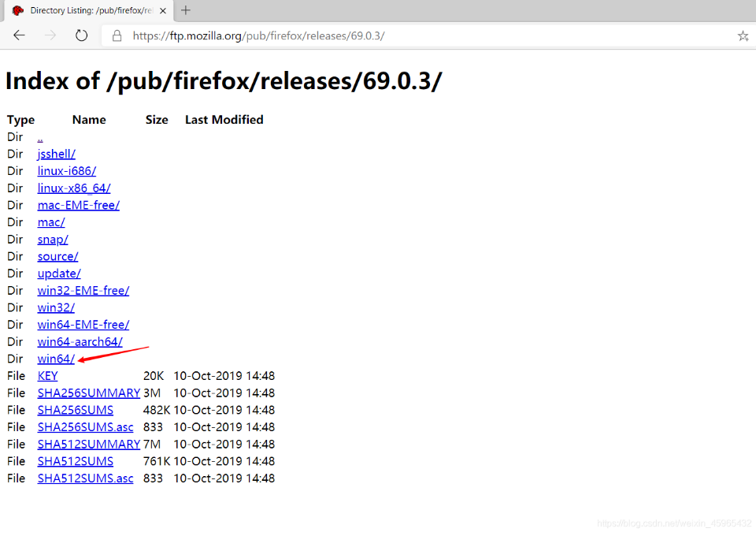
Task: Click the address bar URL field
Action: point(394,35)
